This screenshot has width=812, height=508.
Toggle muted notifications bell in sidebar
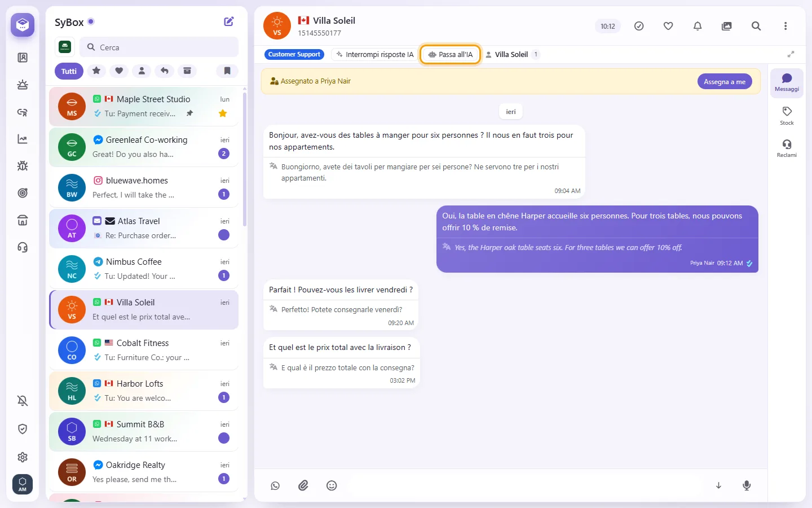pyautogui.click(x=23, y=401)
